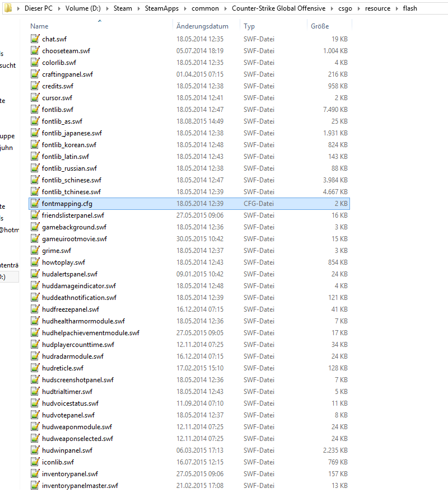Click the iconlib.swf file name
Image resolution: width=448 pixels, height=493 pixels.
[x=58, y=462]
